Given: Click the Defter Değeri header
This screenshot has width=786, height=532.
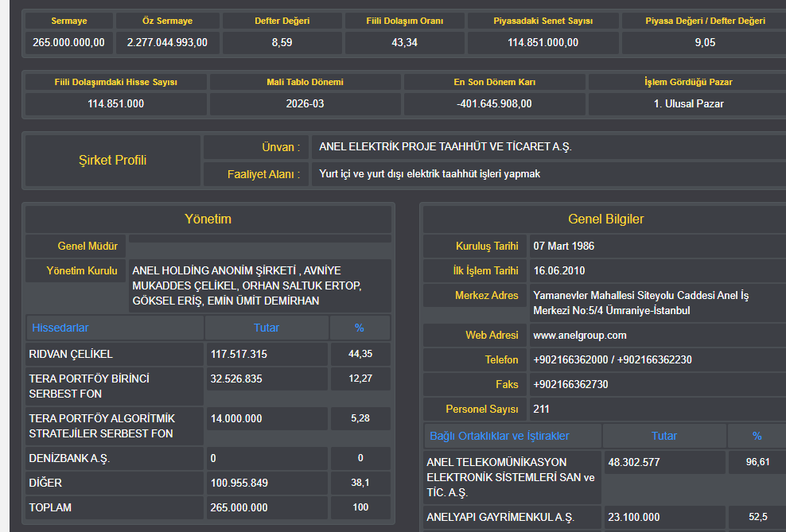Looking at the screenshot, I should tap(282, 21).
